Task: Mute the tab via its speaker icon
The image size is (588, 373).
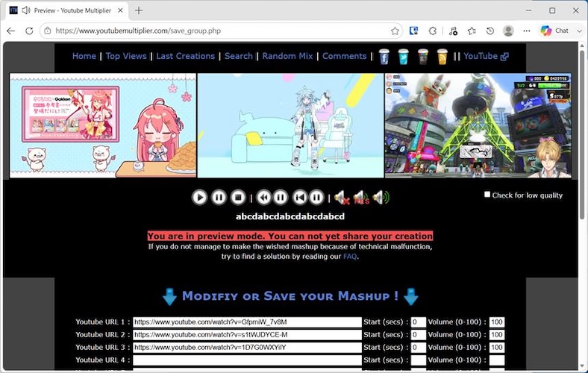Action: tap(26, 10)
